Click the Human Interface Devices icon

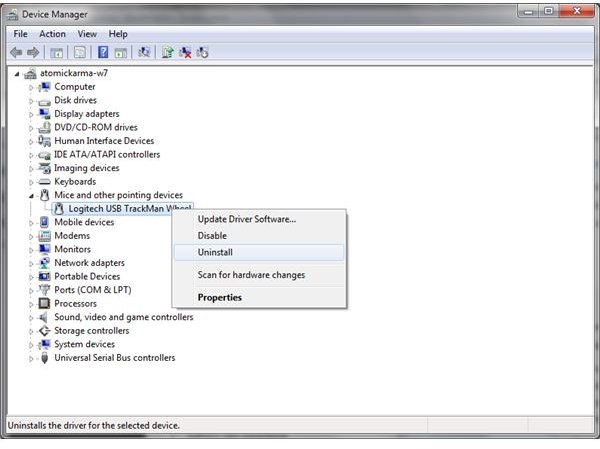[44, 141]
